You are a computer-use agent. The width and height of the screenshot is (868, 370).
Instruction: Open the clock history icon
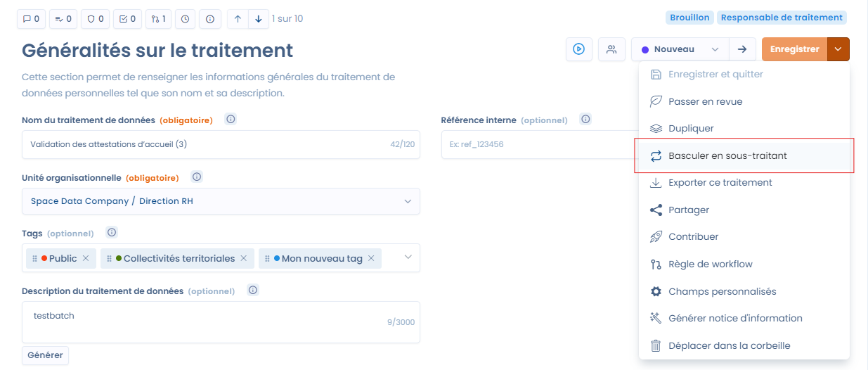coord(185,19)
